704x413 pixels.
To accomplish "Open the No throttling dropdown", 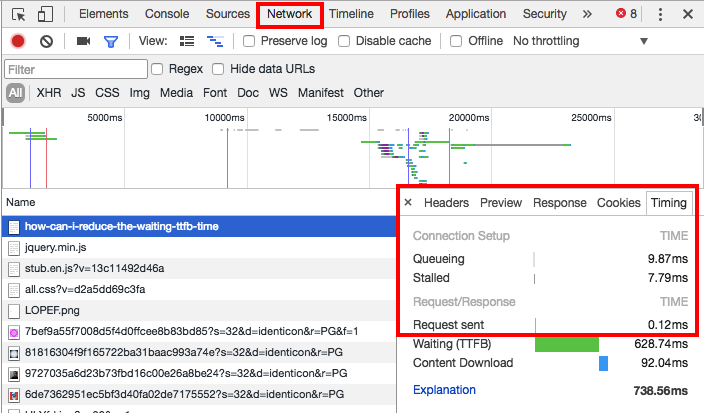I will point(581,41).
